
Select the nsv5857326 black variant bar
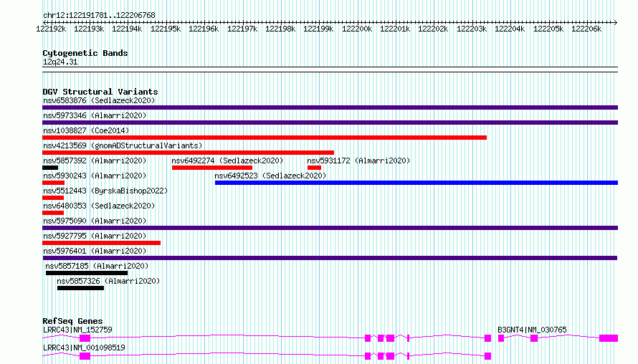tap(80, 288)
